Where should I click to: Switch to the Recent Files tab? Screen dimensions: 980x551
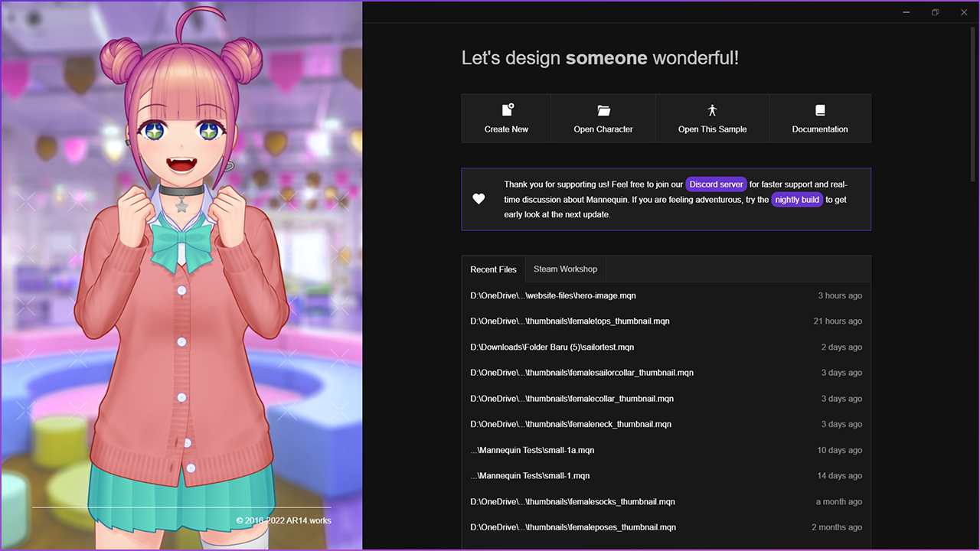(493, 269)
